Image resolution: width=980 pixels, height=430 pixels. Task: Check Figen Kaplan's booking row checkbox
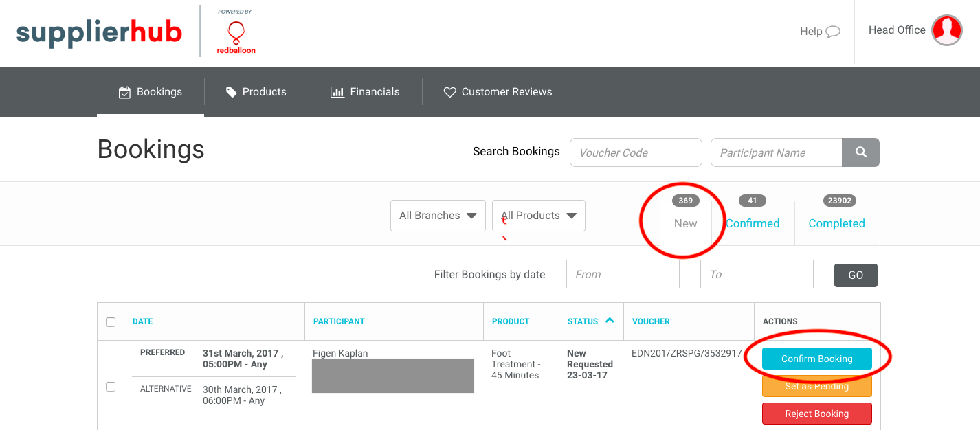(x=110, y=387)
